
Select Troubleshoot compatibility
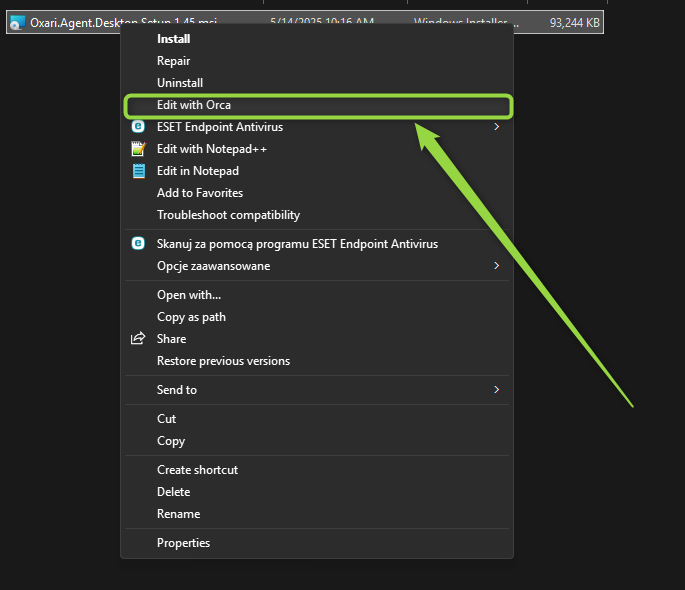[228, 215]
